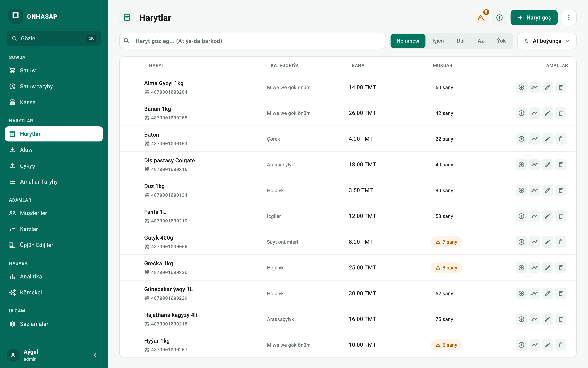The image size is (588, 368).
Task: Open Üpjün Edijiler suppliers page
Action: (x=54, y=245)
